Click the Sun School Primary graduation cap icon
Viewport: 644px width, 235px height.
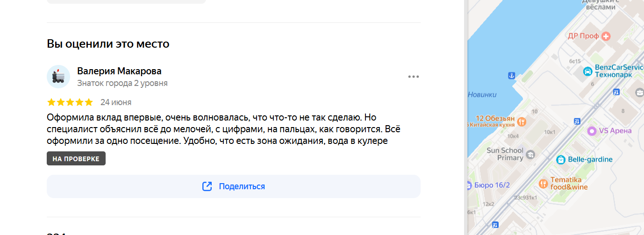click(x=530, y=154)
